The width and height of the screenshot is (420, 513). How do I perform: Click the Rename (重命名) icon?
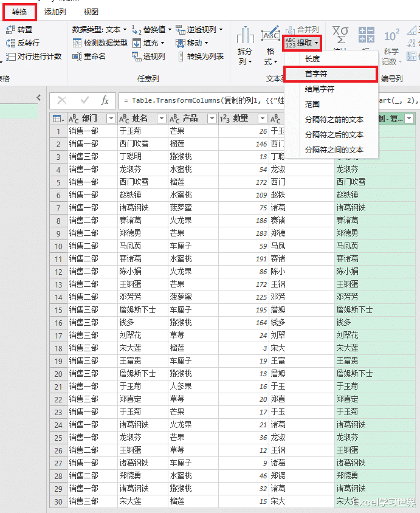[x=77, y=57]
